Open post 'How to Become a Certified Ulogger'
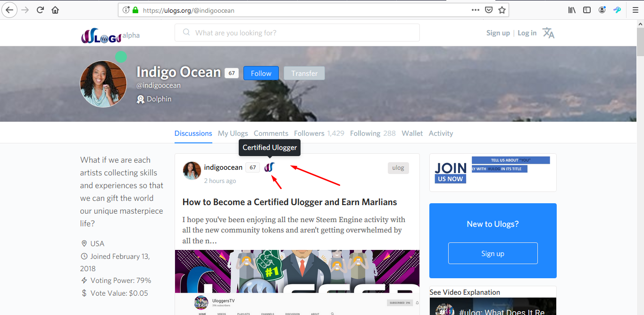Viewport: 644px width, 315px height. [x=290, y=202]
